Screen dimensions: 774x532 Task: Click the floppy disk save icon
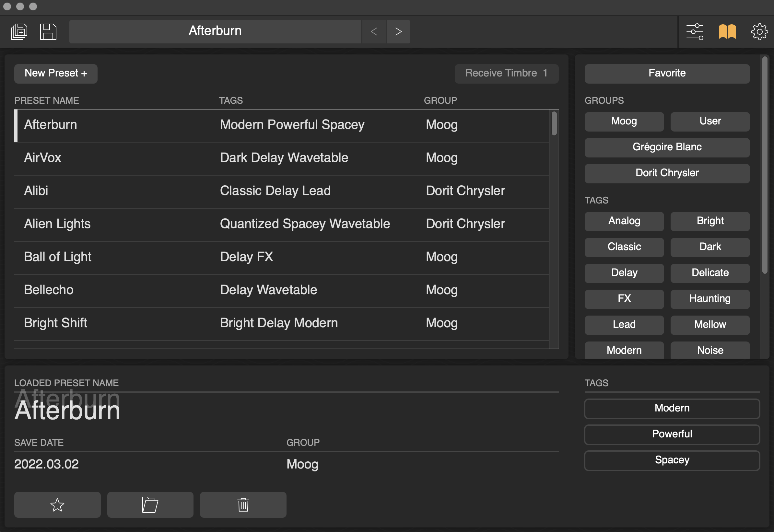(48, 32)
